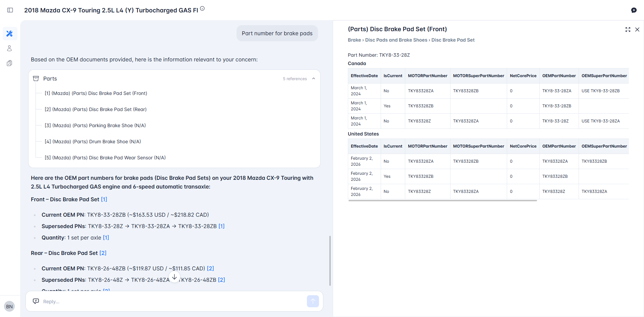Go to Disc Pads and Brake Shoes breadcrumb

pos(396,40)
